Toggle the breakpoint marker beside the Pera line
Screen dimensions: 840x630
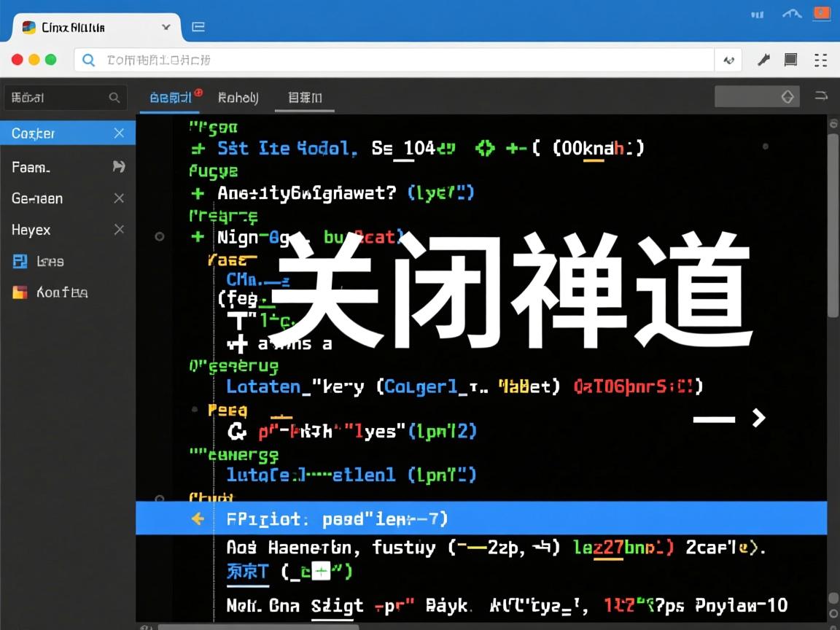(x=195, y=408)
